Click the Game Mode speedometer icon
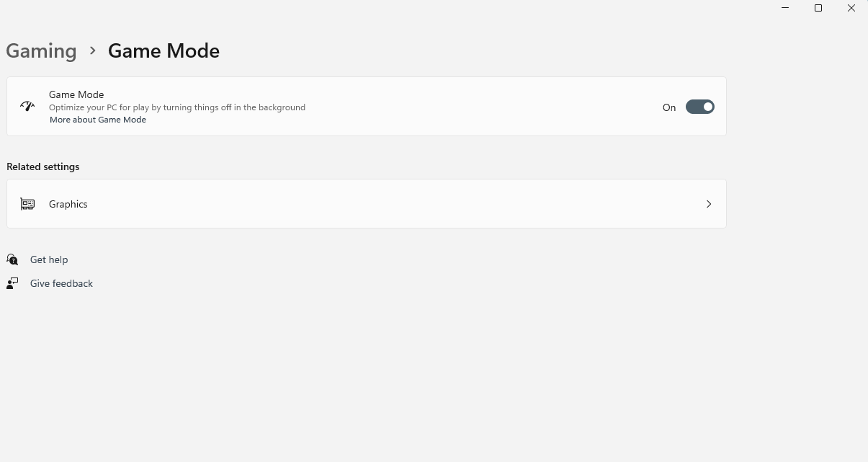Image resolution: width=868 pixels, height=462 pixels. coord(27,107)
